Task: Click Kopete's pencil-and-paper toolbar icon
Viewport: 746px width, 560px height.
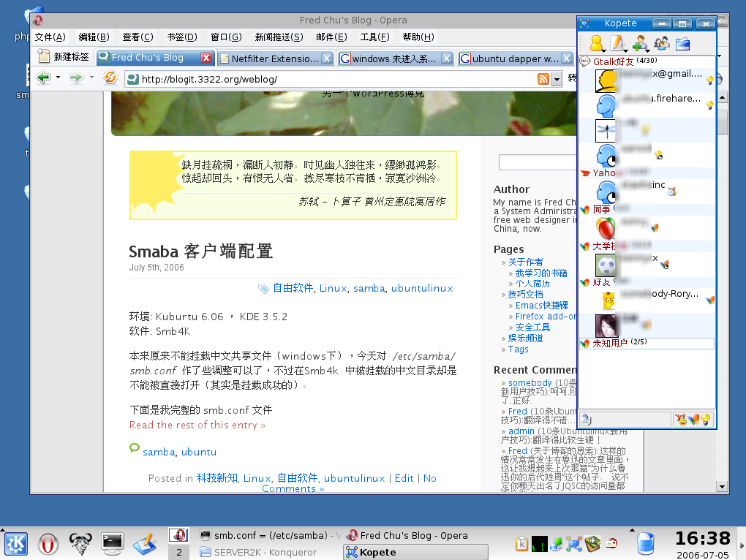Action: click(617, 43)
